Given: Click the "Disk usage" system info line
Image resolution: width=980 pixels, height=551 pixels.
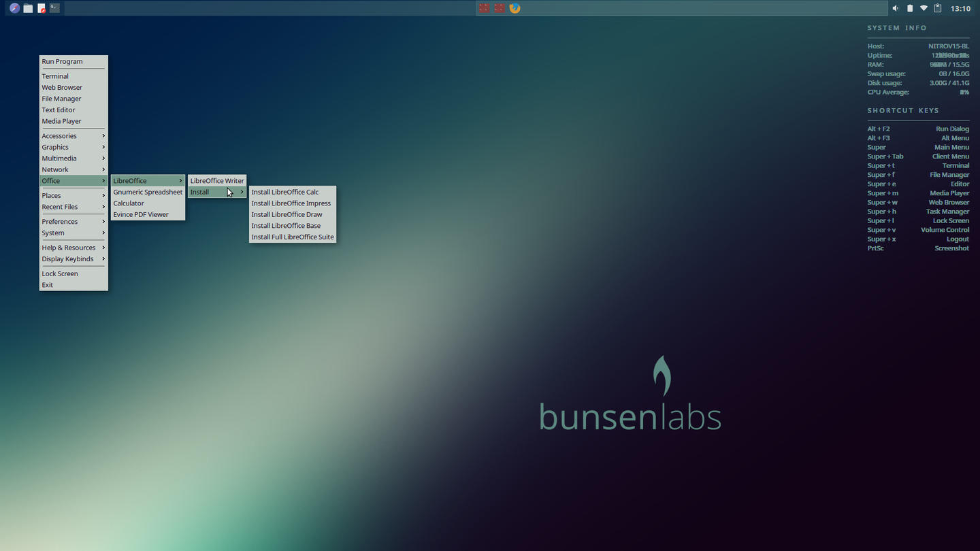Looking at the screenshot, I should pyautogui.click(x=918, y=83).
